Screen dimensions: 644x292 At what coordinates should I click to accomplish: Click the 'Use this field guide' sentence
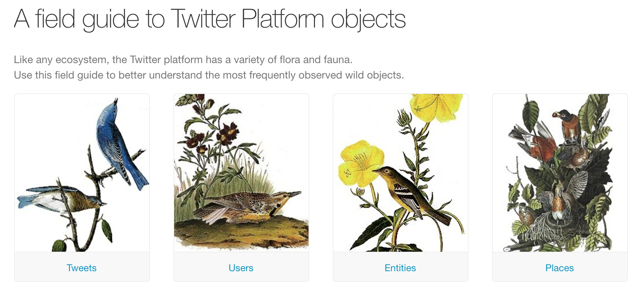pos(209,75)
